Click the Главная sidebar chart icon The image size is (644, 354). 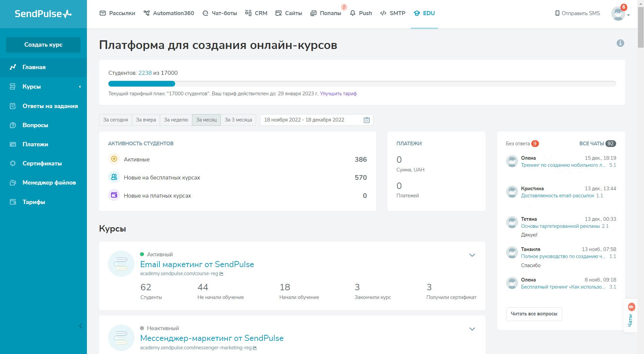coord(13,67)
